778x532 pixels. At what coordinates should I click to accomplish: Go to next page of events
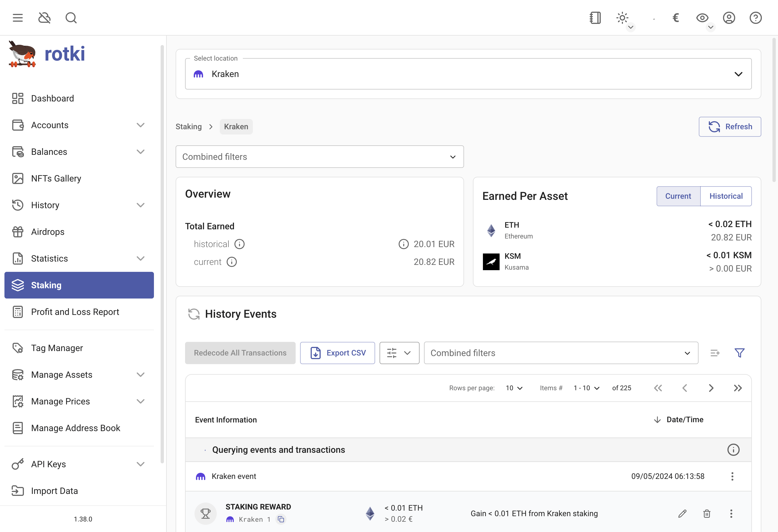pyautogui.click(x=711, y=388)
